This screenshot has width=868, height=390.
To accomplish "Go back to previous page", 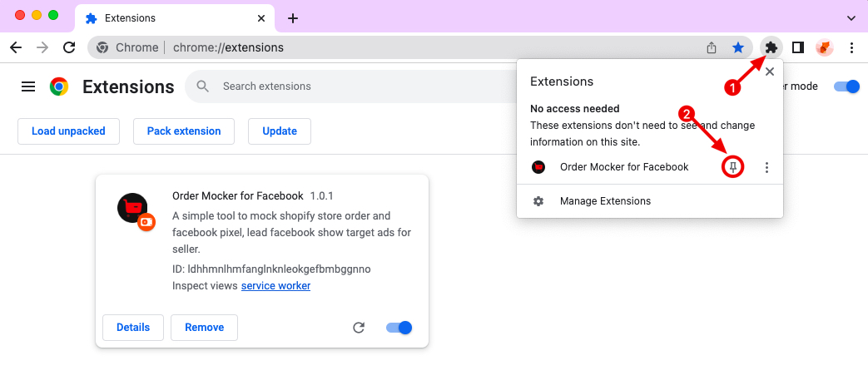I will coord(16,47).
